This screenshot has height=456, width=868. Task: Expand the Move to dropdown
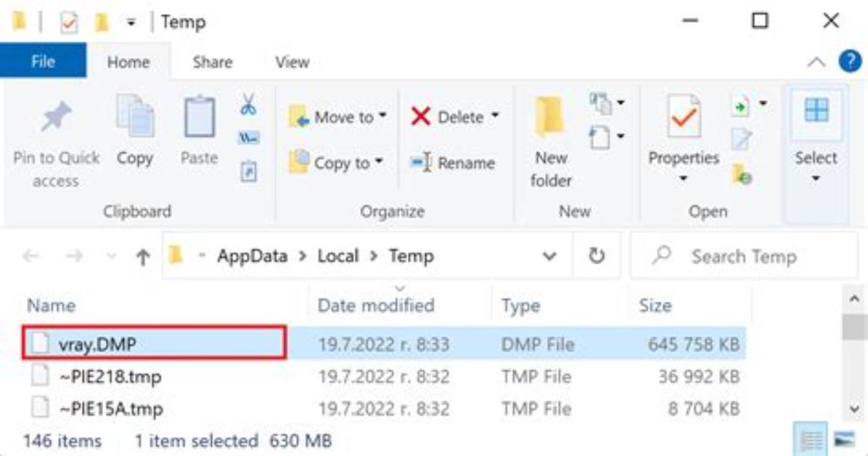pyautogui.click(x=382, y=116)
